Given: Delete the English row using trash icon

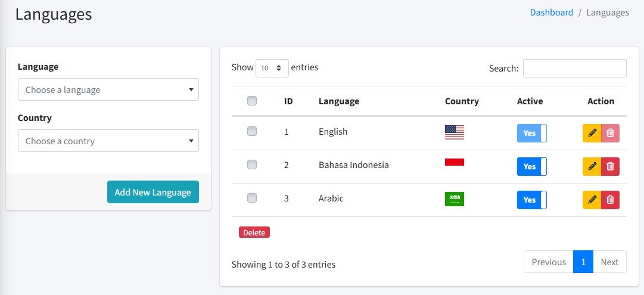Looking at the screenshot, I should (x=610, y=133).
